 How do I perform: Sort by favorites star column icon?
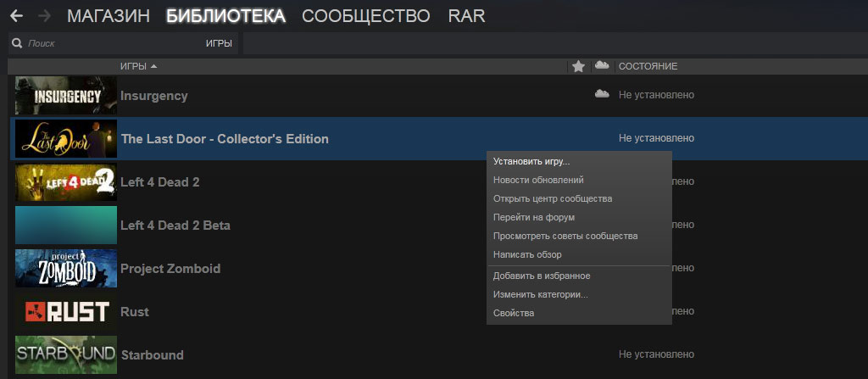tap(578, 66)
